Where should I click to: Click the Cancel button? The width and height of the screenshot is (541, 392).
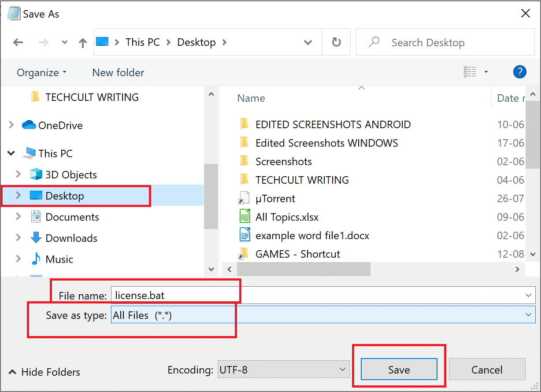(x=487, y=370)
